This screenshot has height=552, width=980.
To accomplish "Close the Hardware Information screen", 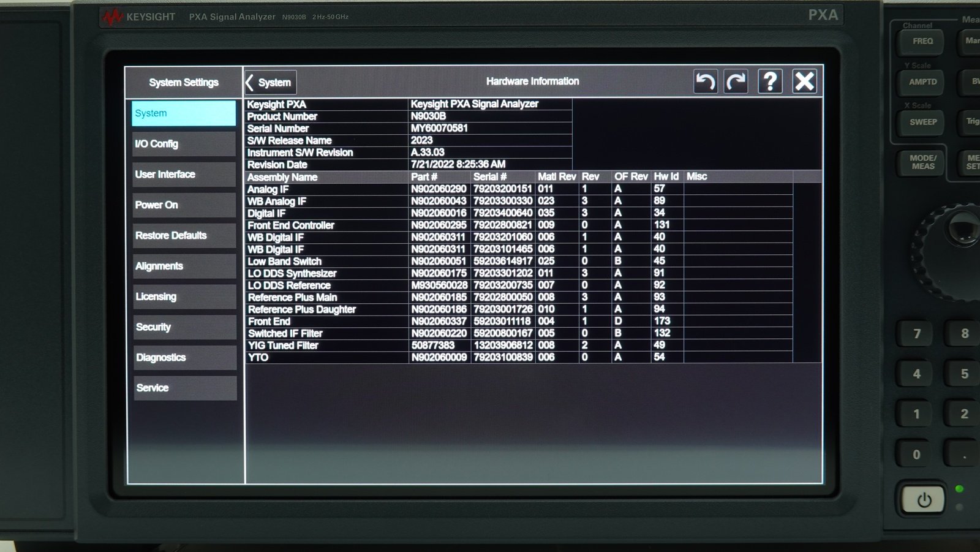I will [804, 81].
